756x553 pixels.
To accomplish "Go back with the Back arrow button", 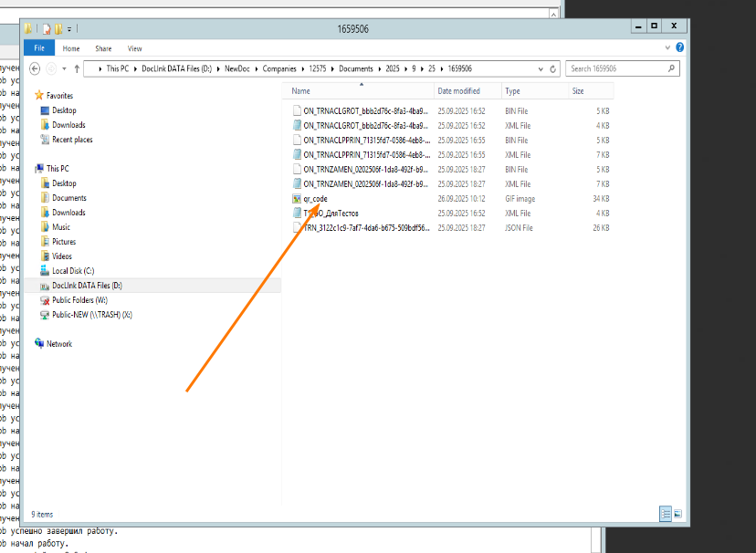I will (35, 68).
